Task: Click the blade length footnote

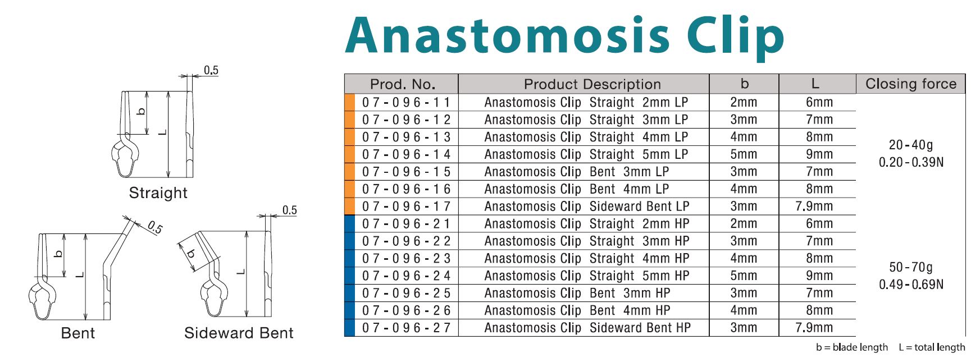Action: pos(852,347)
